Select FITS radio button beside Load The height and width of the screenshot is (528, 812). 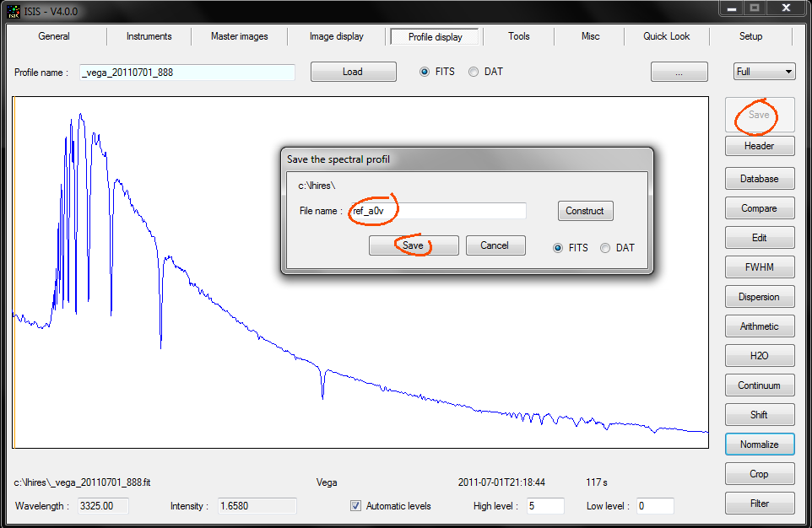(425, 72)
